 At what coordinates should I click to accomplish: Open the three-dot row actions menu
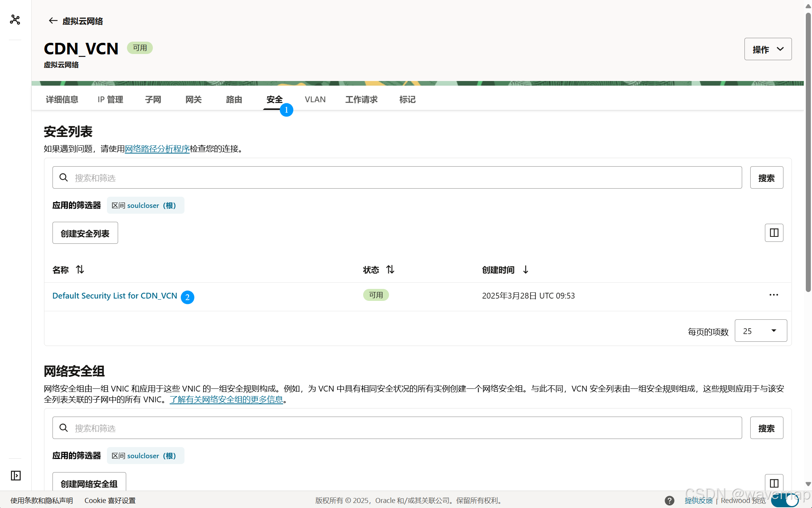[x=773, y=295]
